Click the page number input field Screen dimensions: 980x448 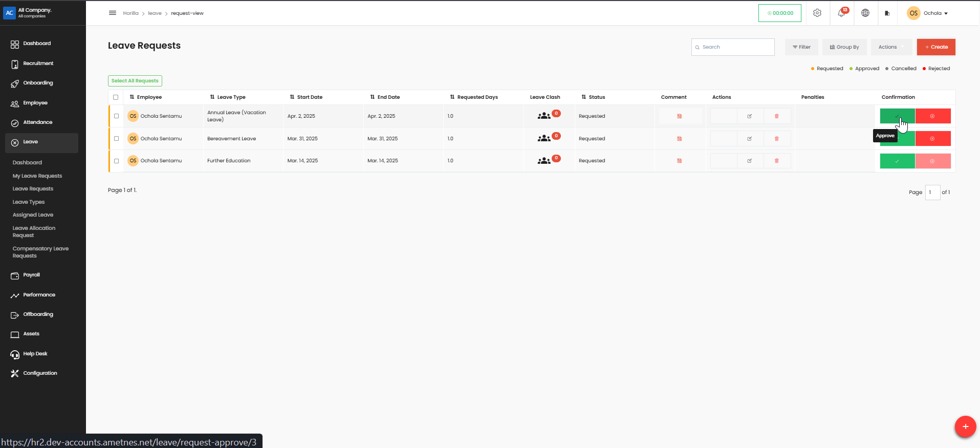[x=932, y=193]
